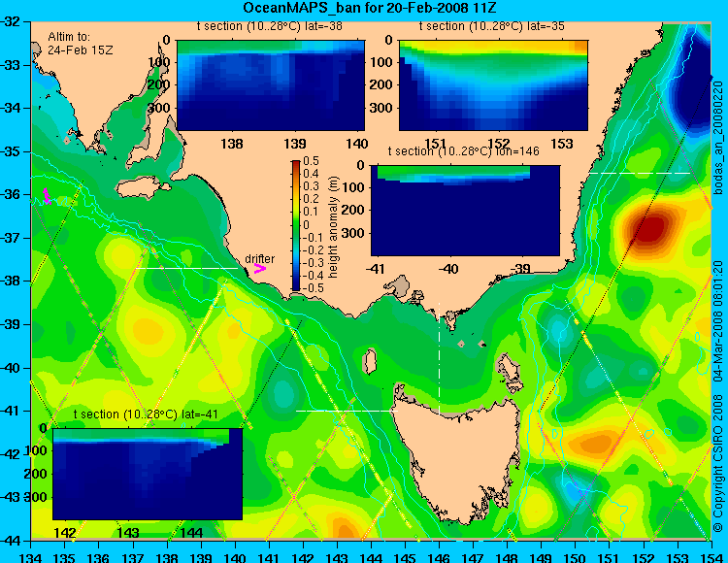The image size is (728, 563).
Task: Click the '04-Mar-2008 08:01:20' timestamp
Action: (x=719, y=321)
